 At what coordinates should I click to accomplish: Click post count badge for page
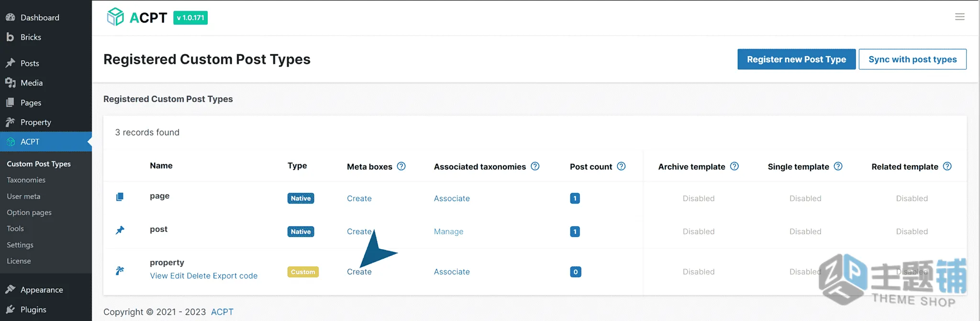pyautogui.click(x=575, y=198)
